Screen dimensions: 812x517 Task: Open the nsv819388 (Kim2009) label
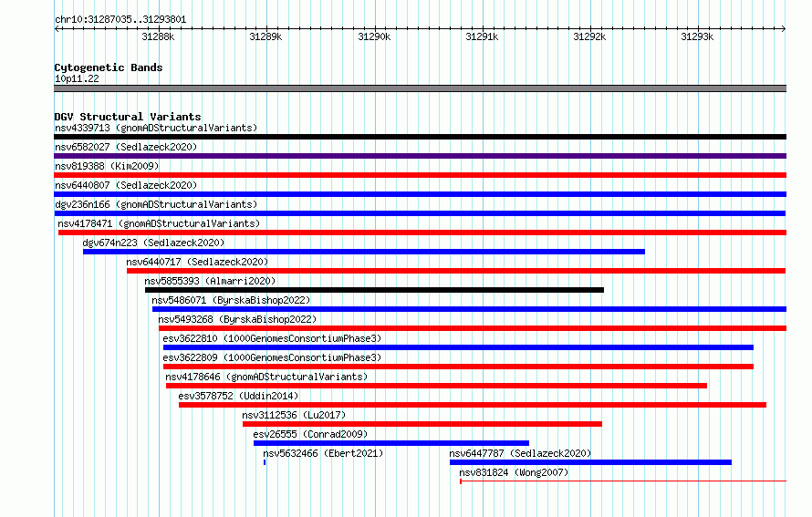point(107,166)
